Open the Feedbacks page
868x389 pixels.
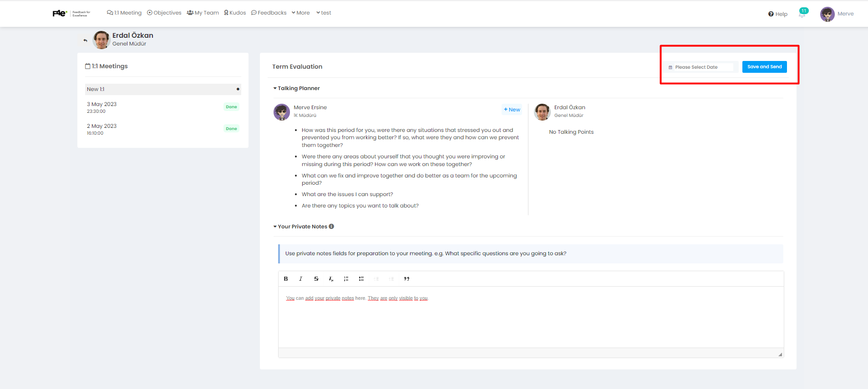click(269, 13)
